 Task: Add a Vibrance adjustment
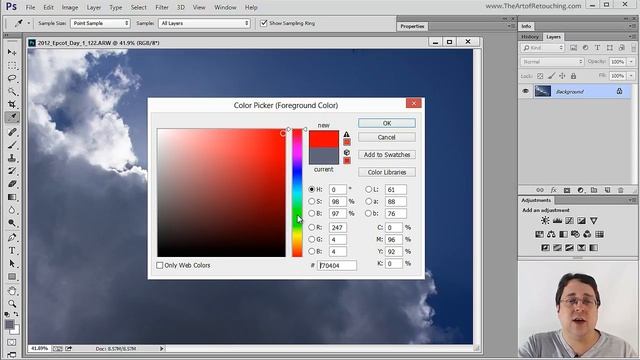pyautogui.click(x=593, y=220)
